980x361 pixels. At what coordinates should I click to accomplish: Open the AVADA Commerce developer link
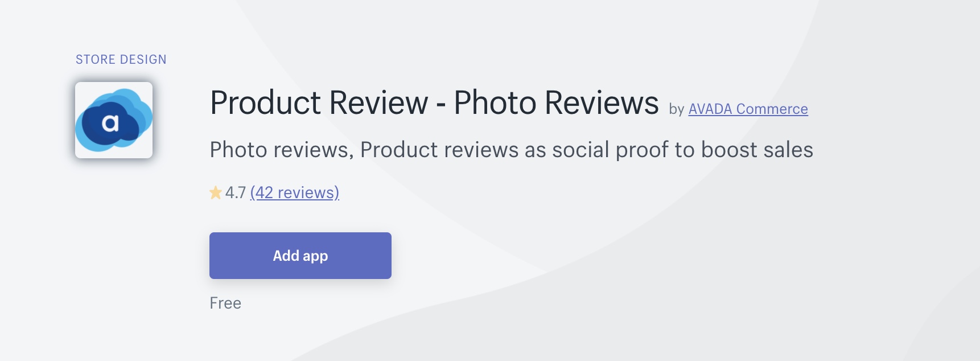point(748,109)
